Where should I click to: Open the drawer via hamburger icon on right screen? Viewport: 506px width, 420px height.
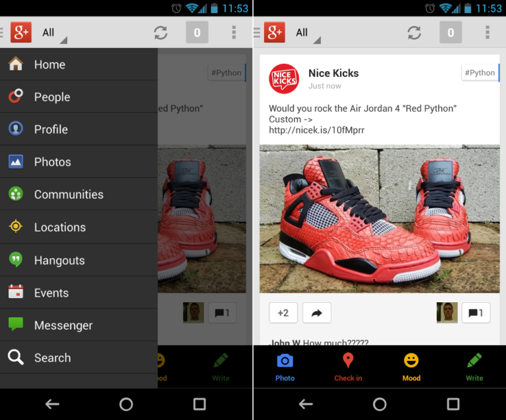coord(257,32)
